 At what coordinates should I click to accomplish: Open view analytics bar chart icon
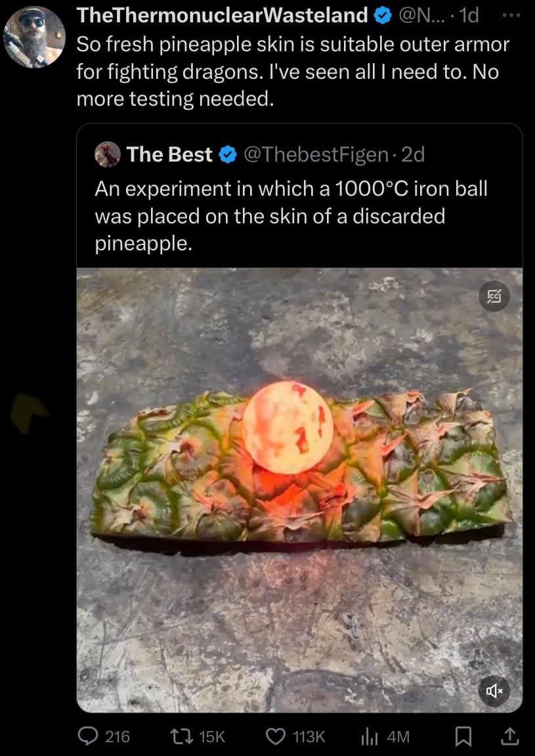pos(369,736)
